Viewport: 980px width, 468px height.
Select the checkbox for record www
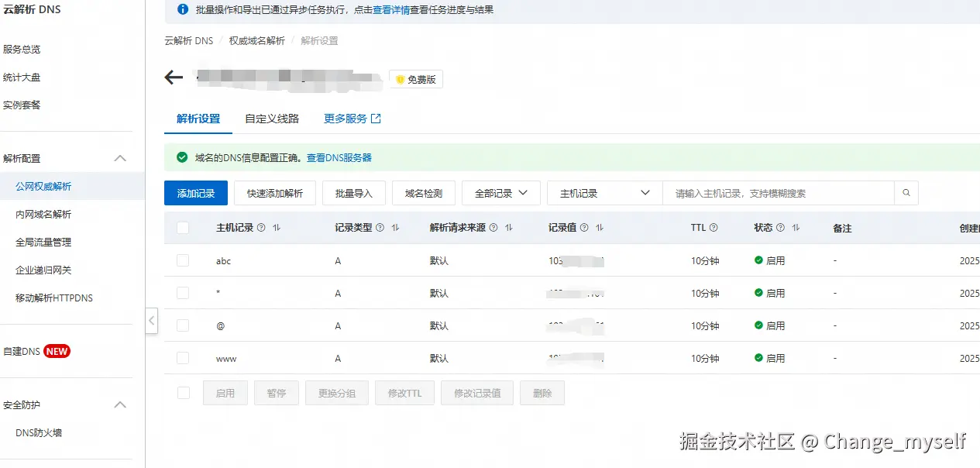183,358
